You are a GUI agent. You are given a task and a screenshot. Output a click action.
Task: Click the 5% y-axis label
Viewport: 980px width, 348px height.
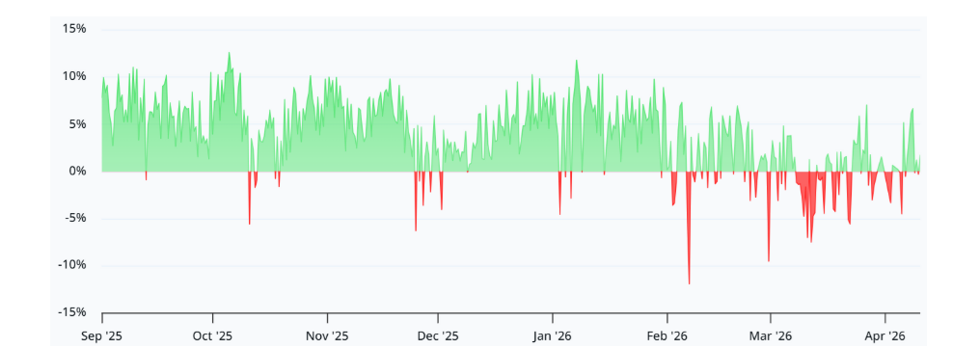pos(77,123)
